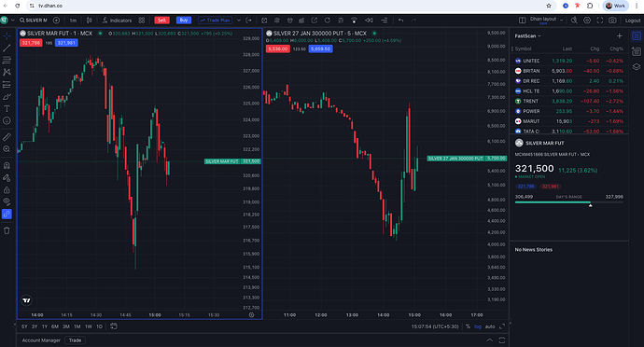Click the Trade button in the bottom panel
Screen dimensions: 644x347
coord(75,340)
